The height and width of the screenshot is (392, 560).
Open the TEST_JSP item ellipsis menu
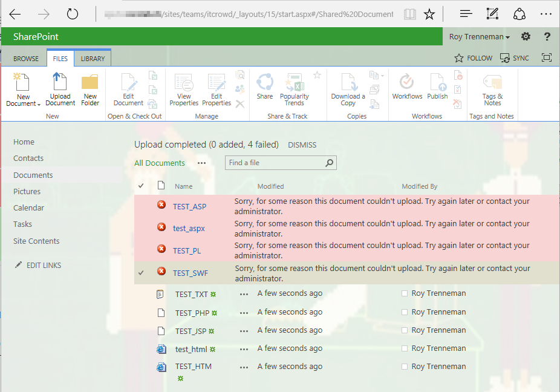(244, 332)
